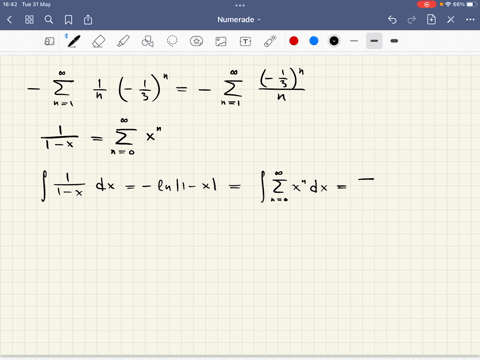Open the search tool
The image size is (480, 360).
49,20
